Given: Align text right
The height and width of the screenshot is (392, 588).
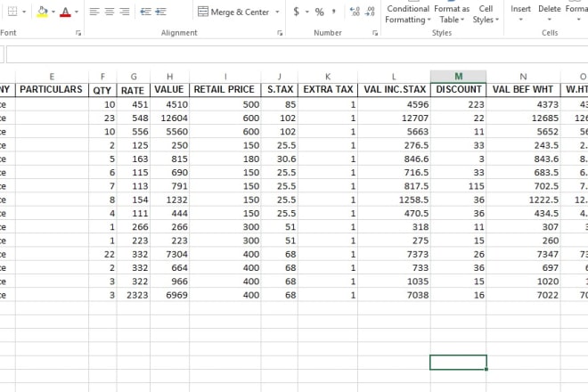Looking at the screenshot, I should [x=124, y=12].
